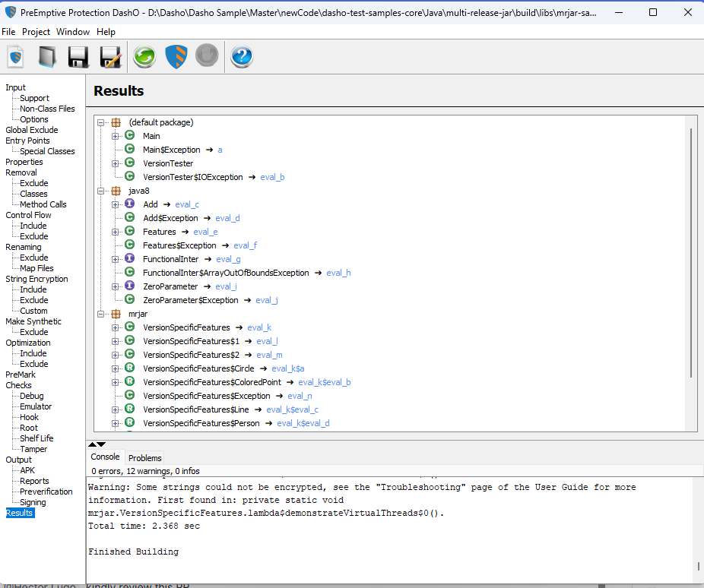
Task: Click the Open Project toolbar icon
Action: click(47, 57)
